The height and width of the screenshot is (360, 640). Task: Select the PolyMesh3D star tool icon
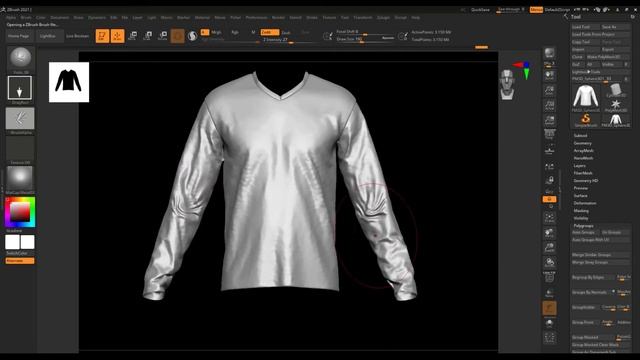(616, 105)
